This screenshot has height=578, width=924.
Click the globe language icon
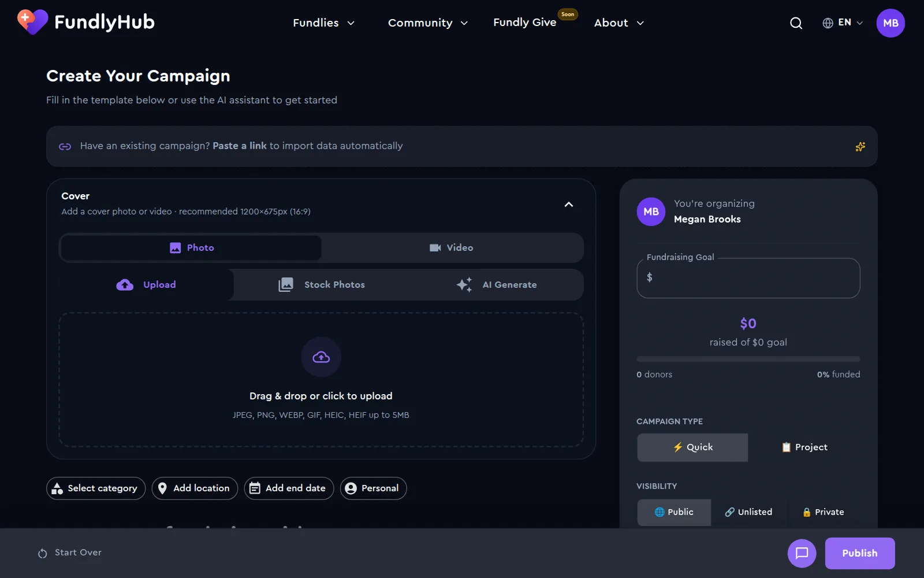click(x=828, y=23)
